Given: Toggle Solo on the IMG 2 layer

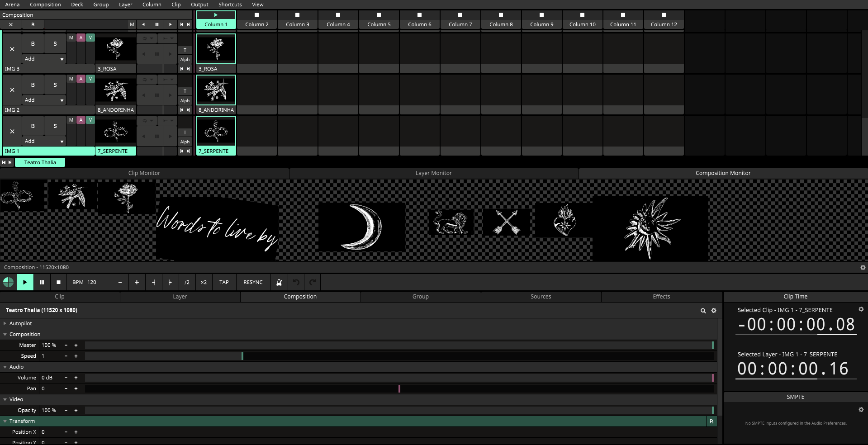Looking at the screenshot, I should (55, 85).
